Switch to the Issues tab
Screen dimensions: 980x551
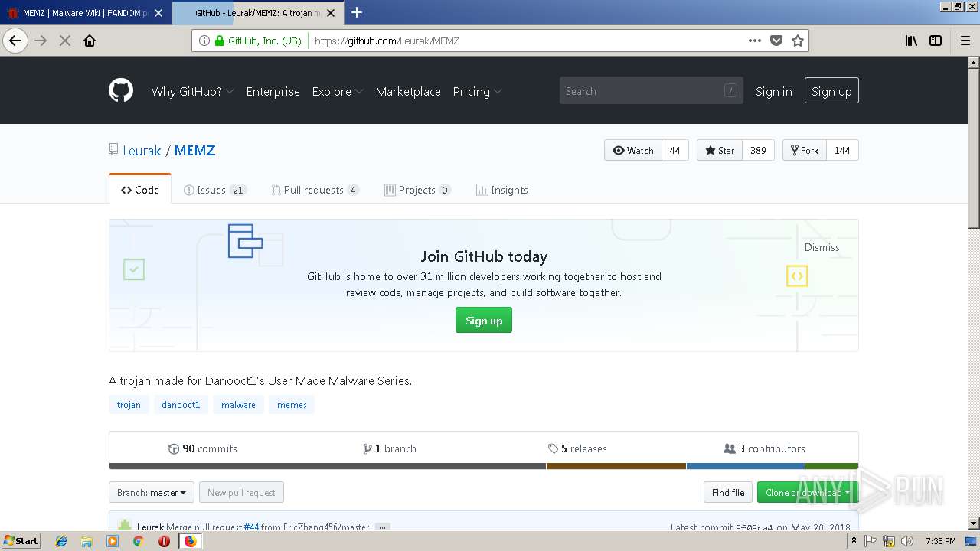click(215, 190)
